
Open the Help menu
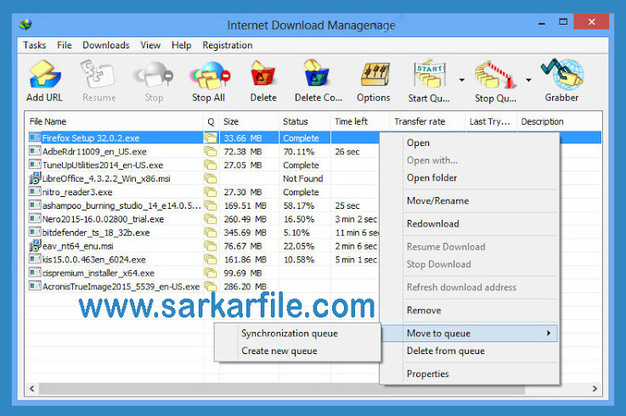[x=181, y=45]
